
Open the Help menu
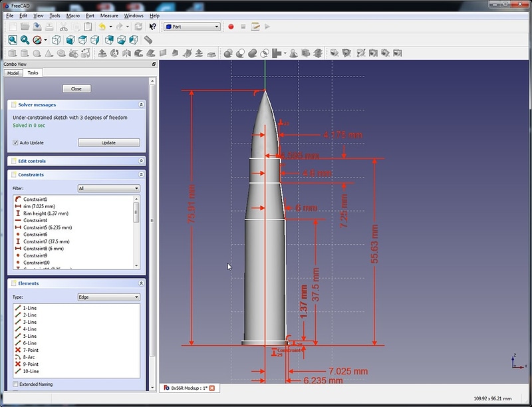click(154, 15)
